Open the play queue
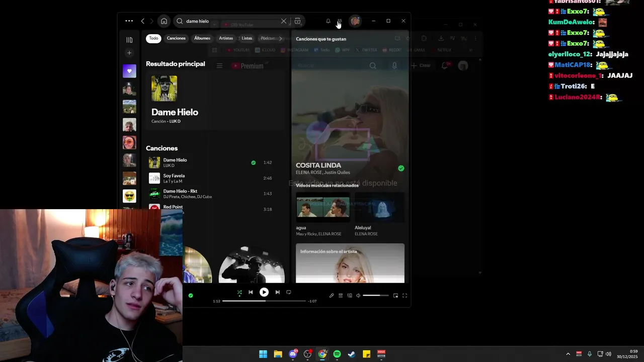This screenshot has height=362, width=644. pyautogui.click(x=341, y=296)
